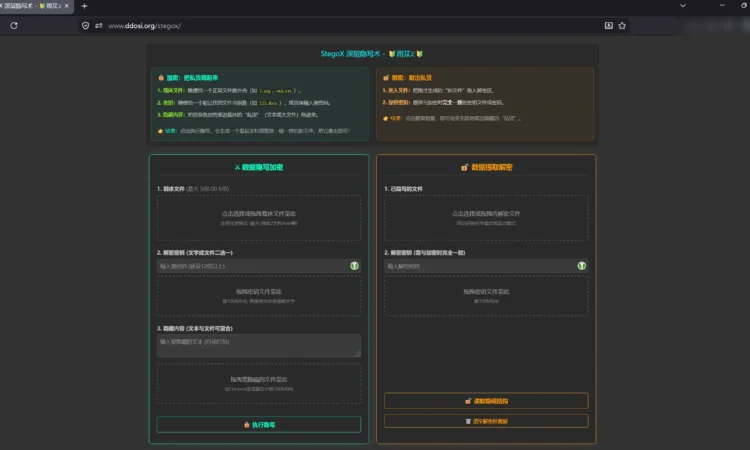The image size is (750, 450).
Task: Click green round icon in decryption key field
Action: click(582, 266)
